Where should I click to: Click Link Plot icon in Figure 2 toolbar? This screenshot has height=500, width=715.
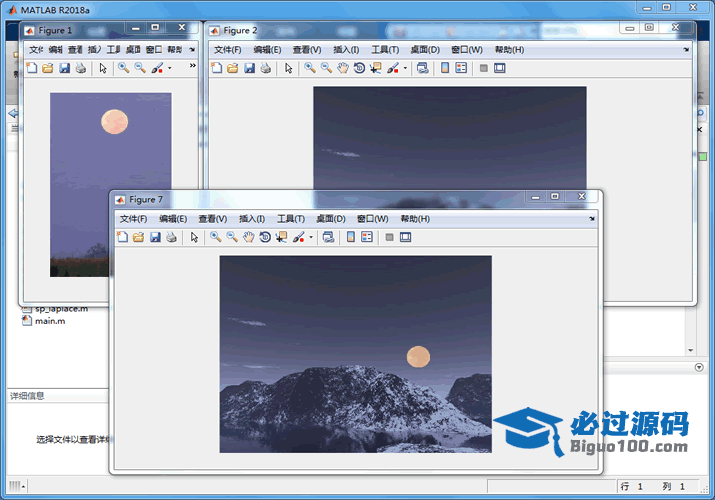(422, 68)
